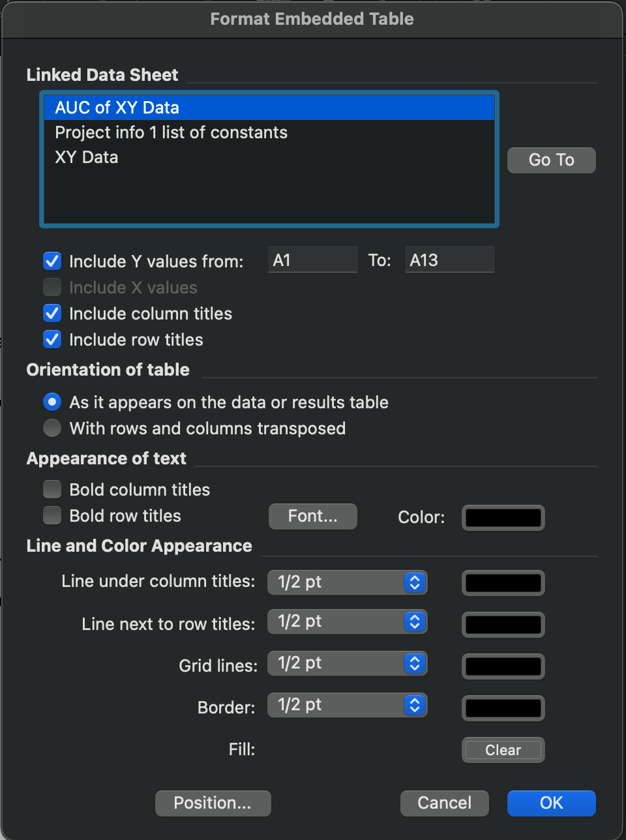Viewport: 626px width, 840px height.
Task: Select With rows and columns transposed
Action: point(52,428)
